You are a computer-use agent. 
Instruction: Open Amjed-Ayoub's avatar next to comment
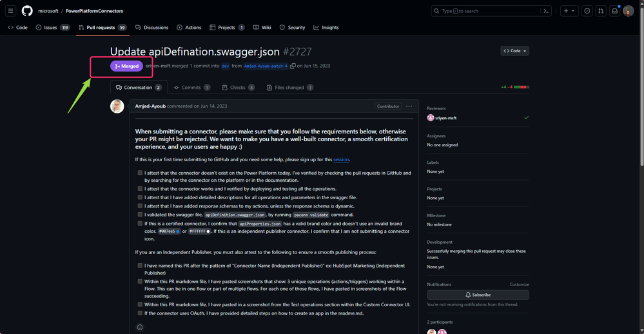[x=117, y=106]
